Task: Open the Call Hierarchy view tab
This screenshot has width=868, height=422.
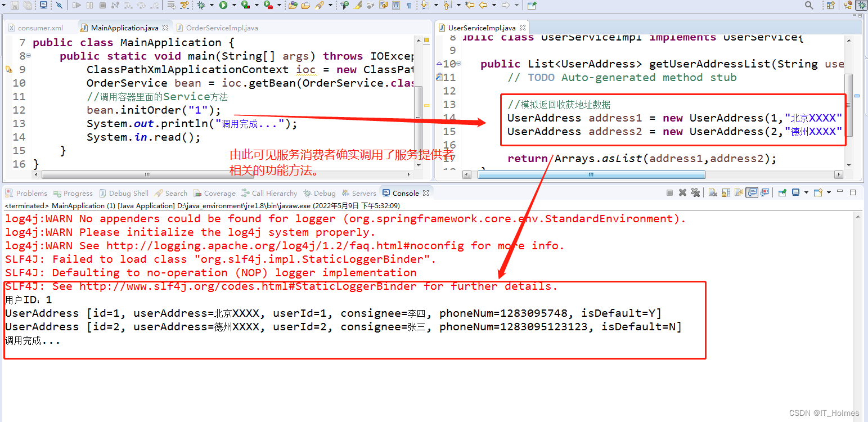Action: pos(269,193)
